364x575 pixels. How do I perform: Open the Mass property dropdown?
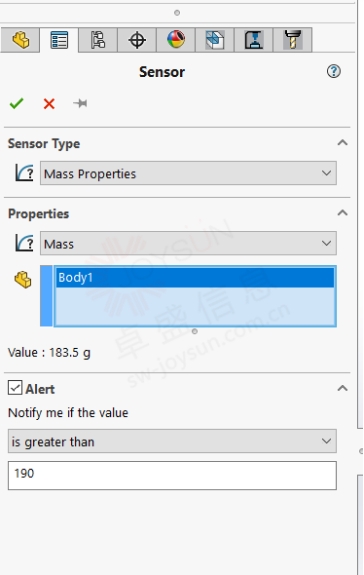click(188, 243)
